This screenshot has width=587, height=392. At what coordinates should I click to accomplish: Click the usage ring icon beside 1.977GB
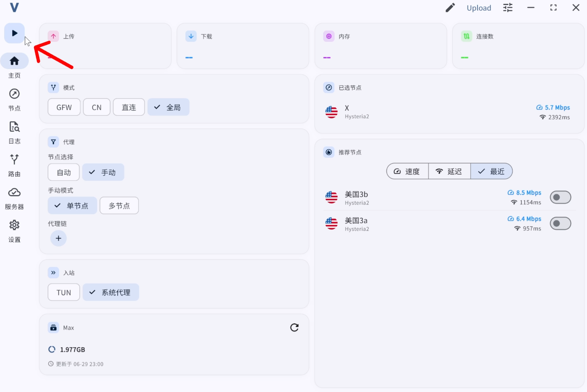pos(52,349)
